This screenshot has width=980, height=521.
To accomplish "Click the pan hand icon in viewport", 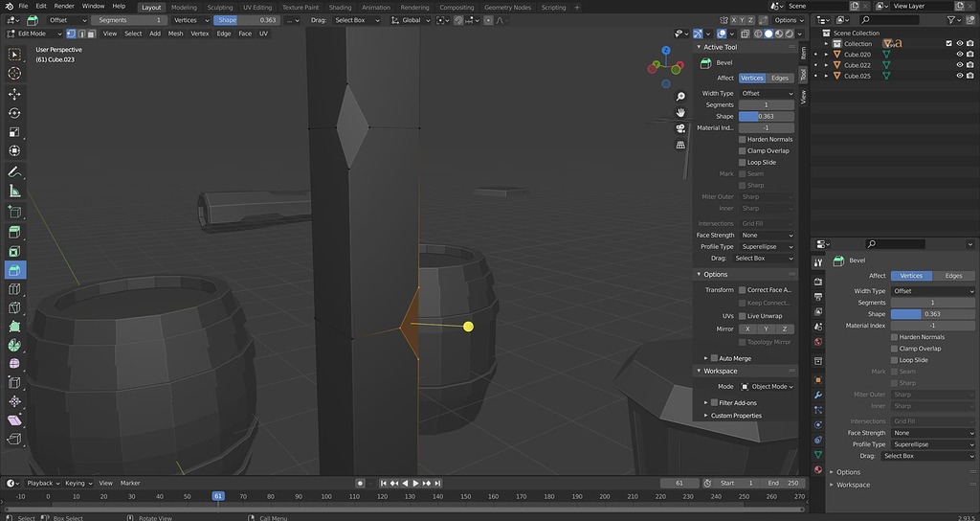I will (680, 113).
